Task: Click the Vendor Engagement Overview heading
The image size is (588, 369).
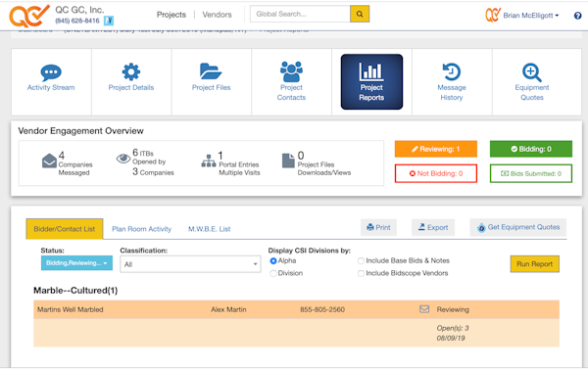Action: point(80,131)
